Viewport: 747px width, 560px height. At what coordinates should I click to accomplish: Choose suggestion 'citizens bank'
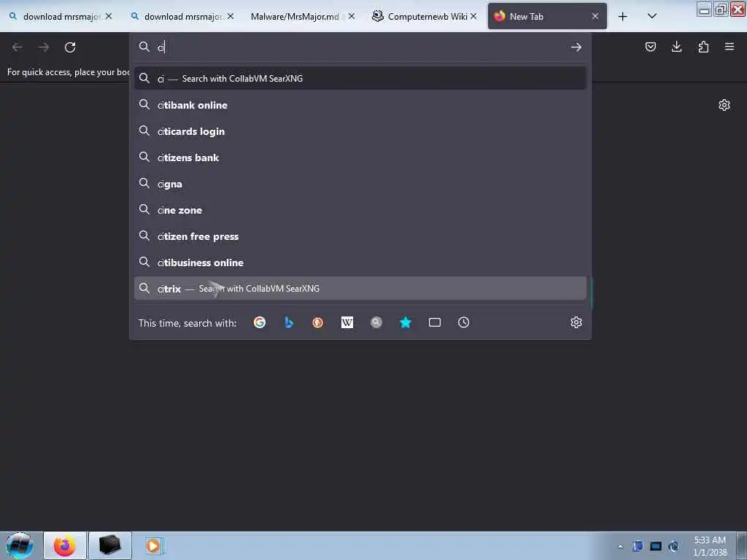coord(360,157)
